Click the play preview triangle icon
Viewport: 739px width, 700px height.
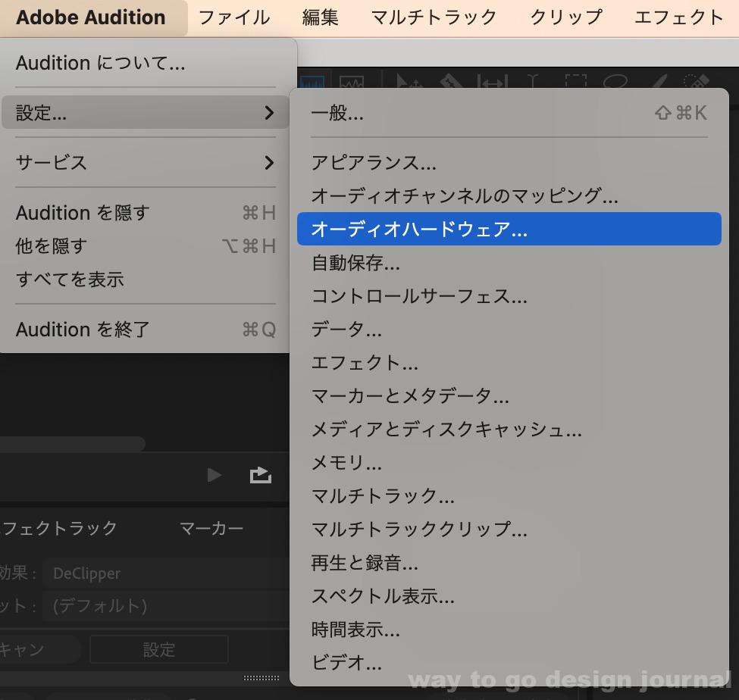coord(214,475)
